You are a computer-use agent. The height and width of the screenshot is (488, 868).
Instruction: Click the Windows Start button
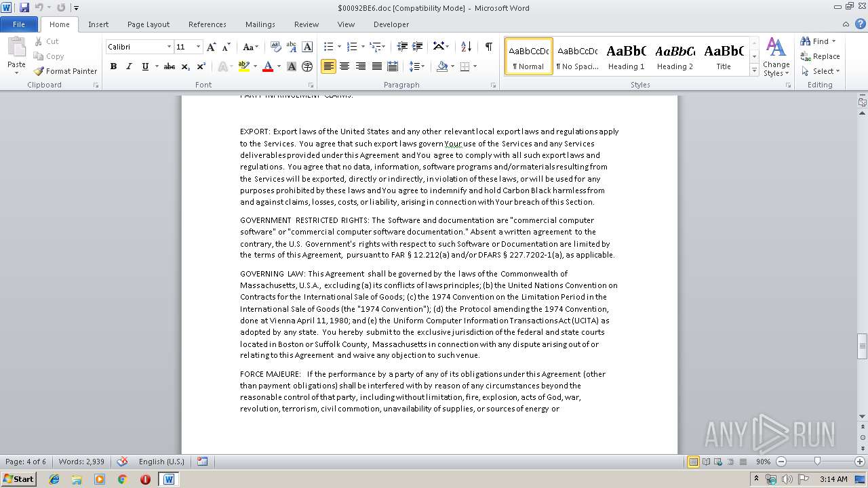click(18, 479)
